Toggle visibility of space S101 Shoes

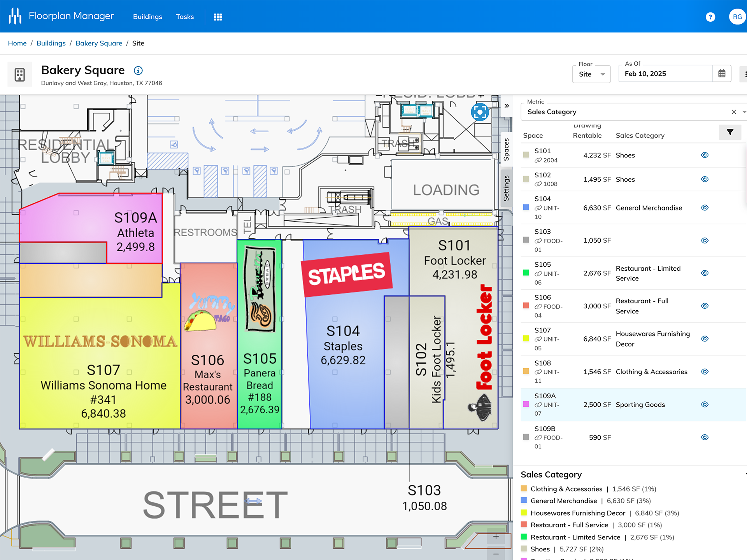705,155
